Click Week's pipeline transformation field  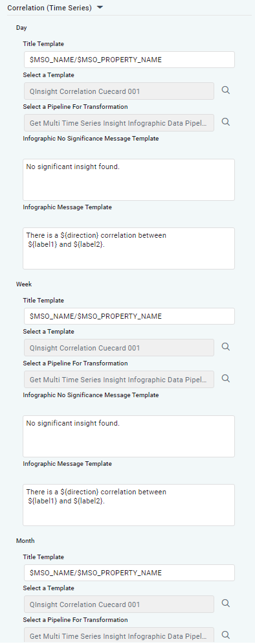click(119, 380)
